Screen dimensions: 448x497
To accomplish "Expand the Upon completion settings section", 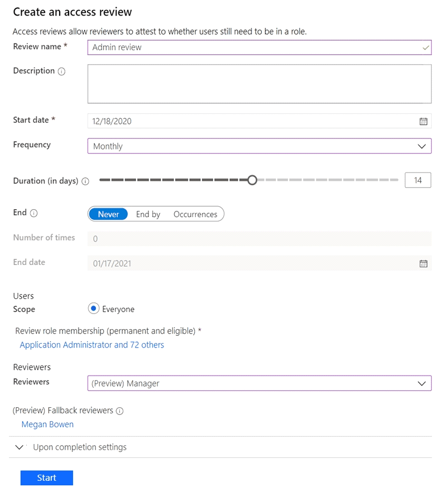I will coord(80,447).
